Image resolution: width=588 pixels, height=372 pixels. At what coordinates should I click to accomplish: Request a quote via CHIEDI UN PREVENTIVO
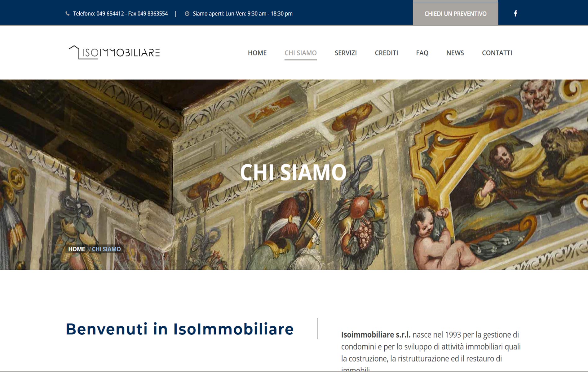pyautogui.click(x=455, y=13)
